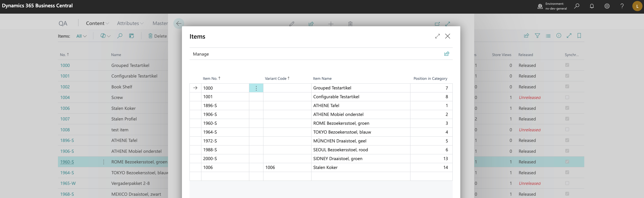Click the Store Views column header
Image resolution: width=644 pixels, height=198 pixels.
tap(502, 55)
